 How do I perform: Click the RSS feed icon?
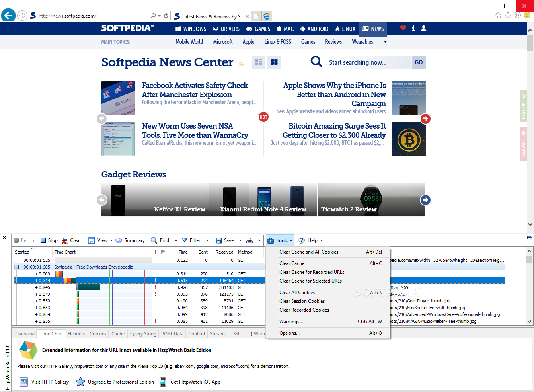(x=242, y=64)
